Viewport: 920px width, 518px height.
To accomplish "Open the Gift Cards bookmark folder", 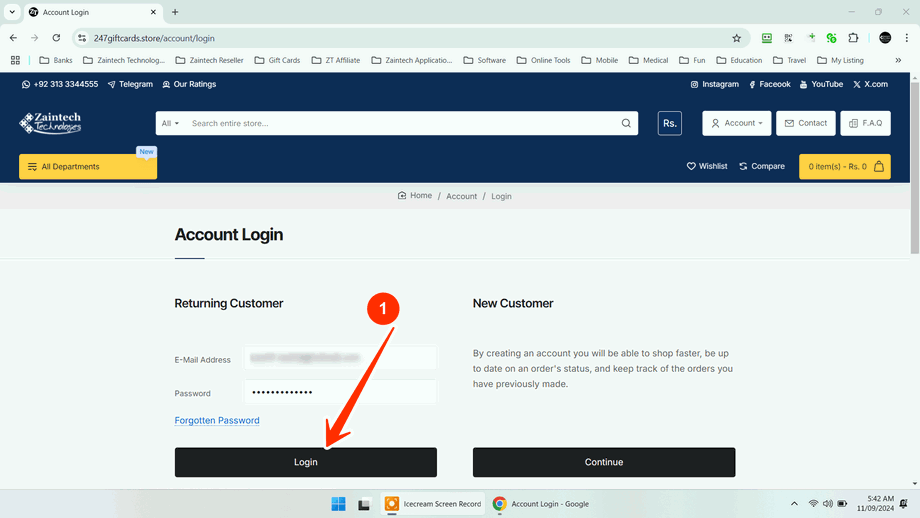I will (278, 60).
